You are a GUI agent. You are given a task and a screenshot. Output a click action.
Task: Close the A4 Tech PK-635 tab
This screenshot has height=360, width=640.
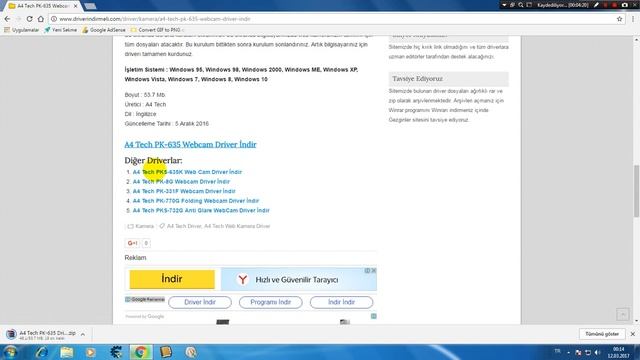[x=76, y=6]
